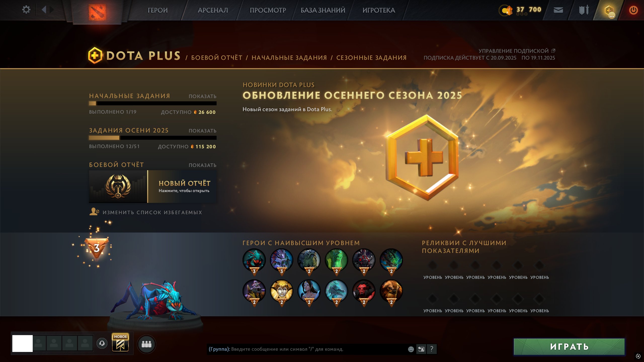Click the red power quit icon
Screen dimensions: 644x362
point(633,10)
